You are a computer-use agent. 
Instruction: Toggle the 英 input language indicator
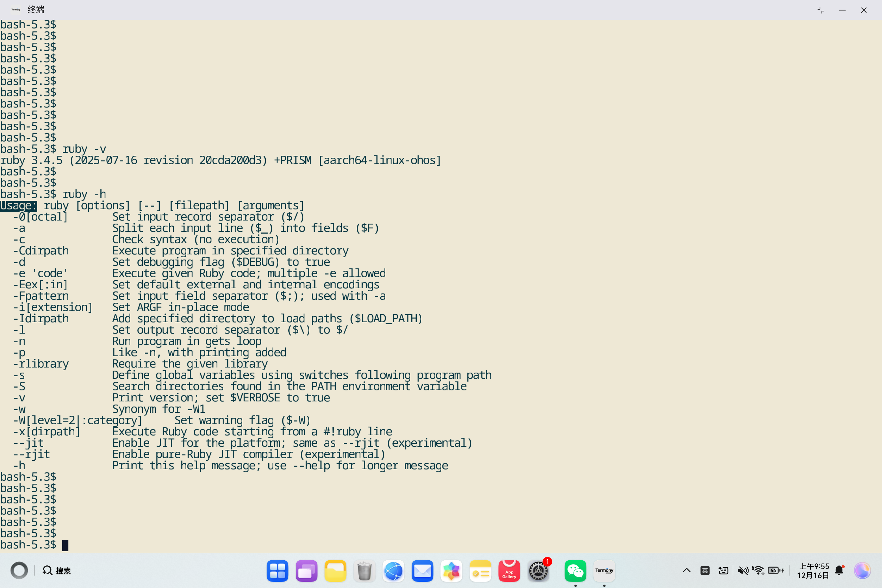click(x=705, y=570)
